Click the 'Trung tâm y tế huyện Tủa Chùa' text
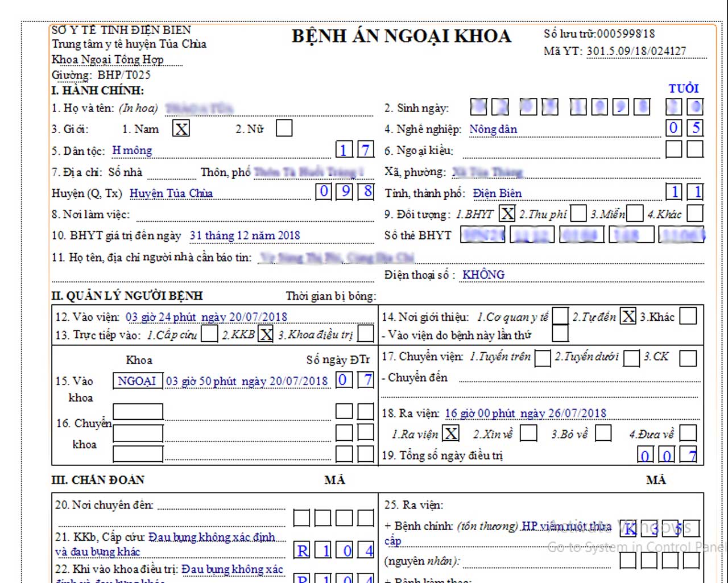The image size is (728, 583). tap(129, 44)
